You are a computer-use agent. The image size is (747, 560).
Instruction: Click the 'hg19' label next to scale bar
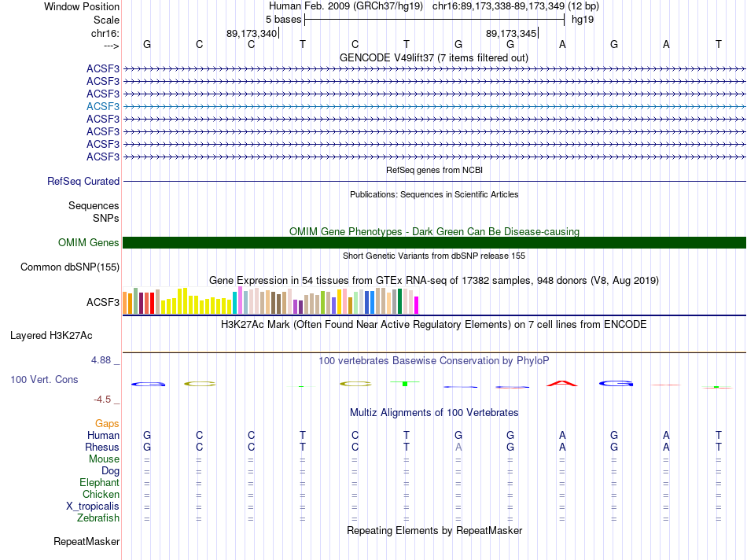point(583,20)
